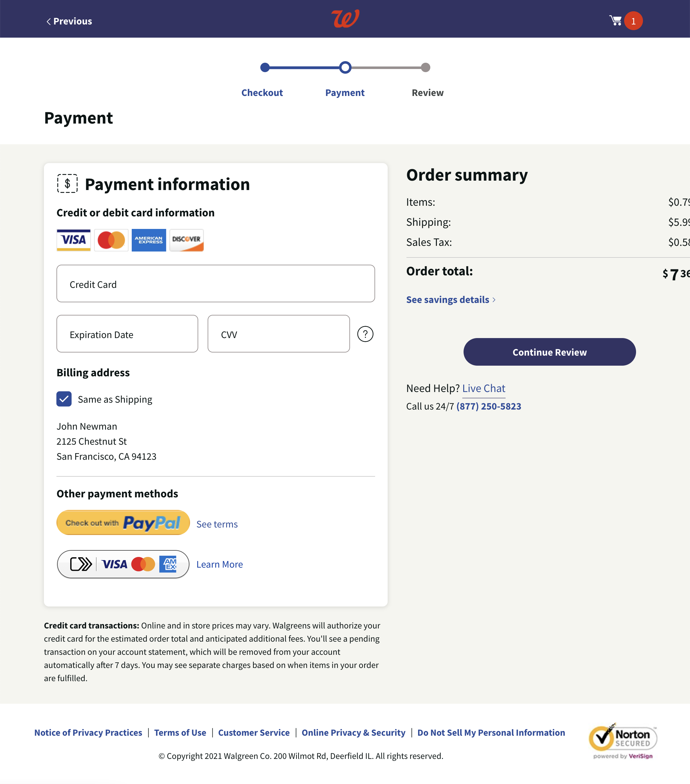Click the Credit Card input field
Viewport: 690px width, 784px height.
pyautogui.click(x=215, y=284)
